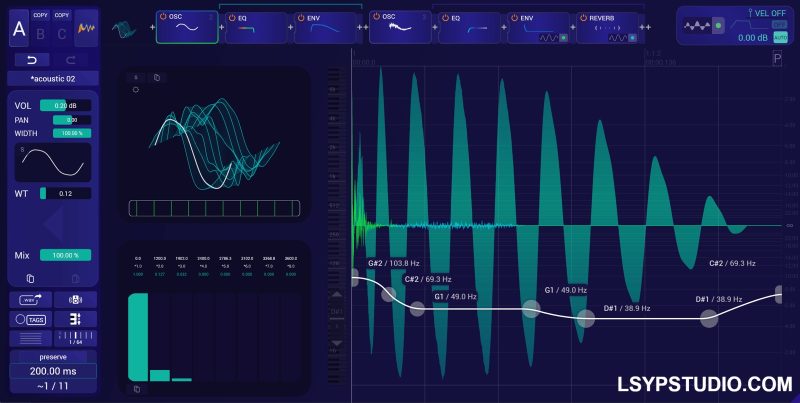
Task: Select layer B
Action: pos(40,34)
